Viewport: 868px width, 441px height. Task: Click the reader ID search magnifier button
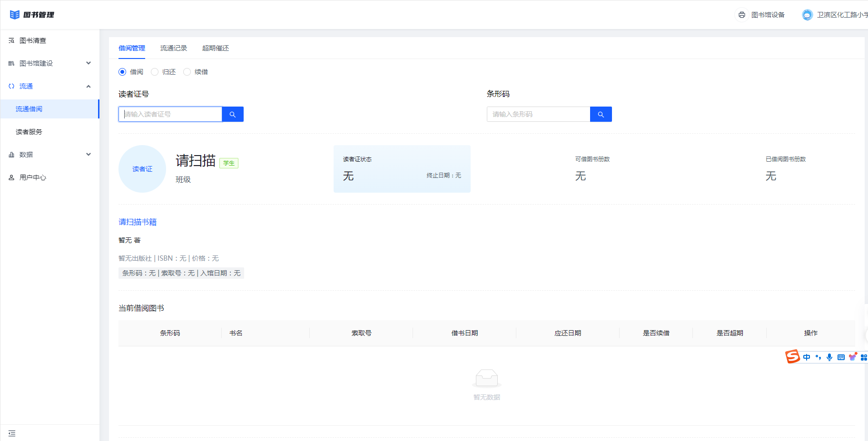point(233,114)
